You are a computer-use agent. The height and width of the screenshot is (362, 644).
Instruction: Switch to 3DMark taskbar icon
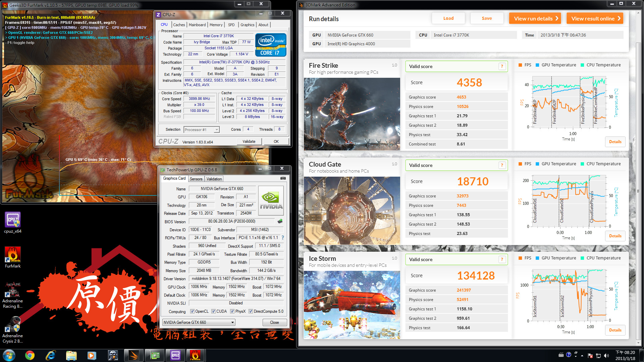133,355
